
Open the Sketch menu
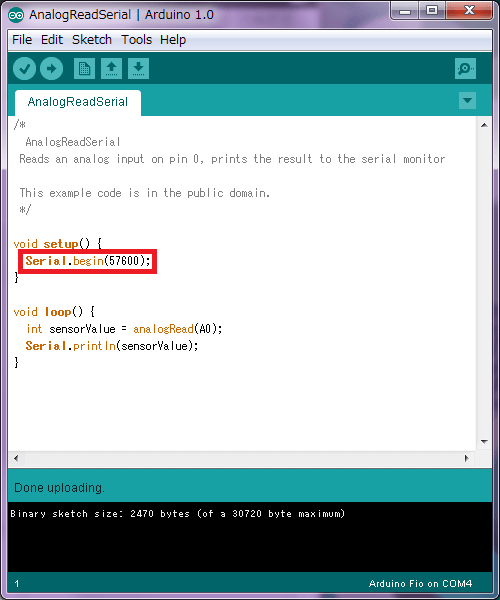(x=92, y=40)
